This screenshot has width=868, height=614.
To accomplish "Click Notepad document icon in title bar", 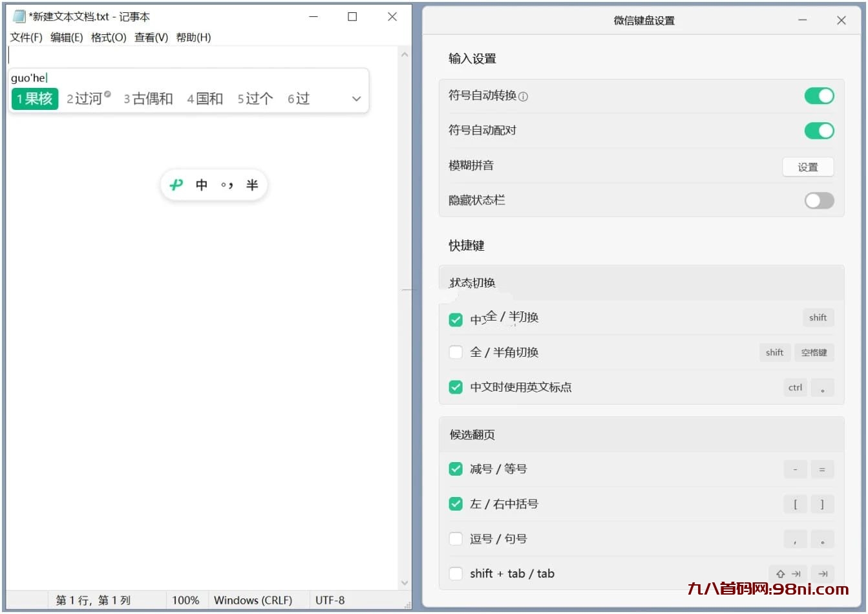I will click(x=19, y=16).
